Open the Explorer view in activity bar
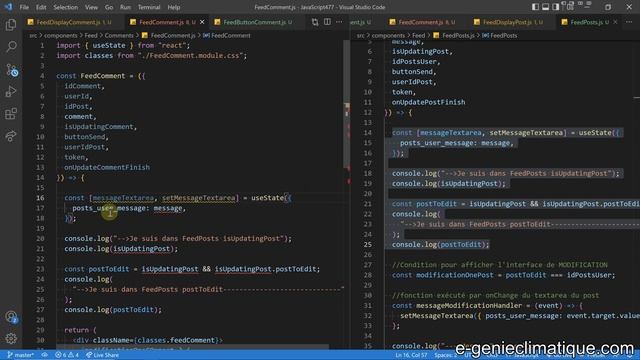Screen dimensions: 640x360 (x=11, y=25)
